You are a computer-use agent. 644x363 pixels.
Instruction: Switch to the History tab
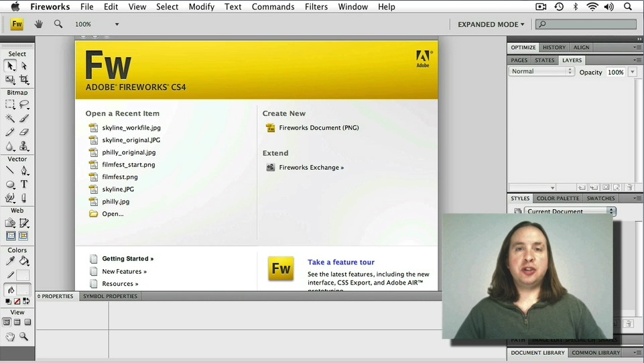coord(554,48)
